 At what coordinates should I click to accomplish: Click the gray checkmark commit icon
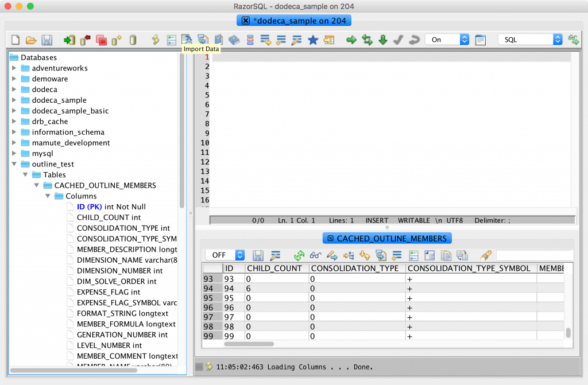399,40
